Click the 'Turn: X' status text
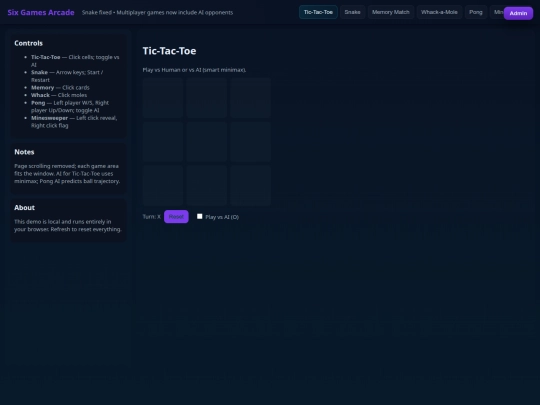 (x=152, y=217)
